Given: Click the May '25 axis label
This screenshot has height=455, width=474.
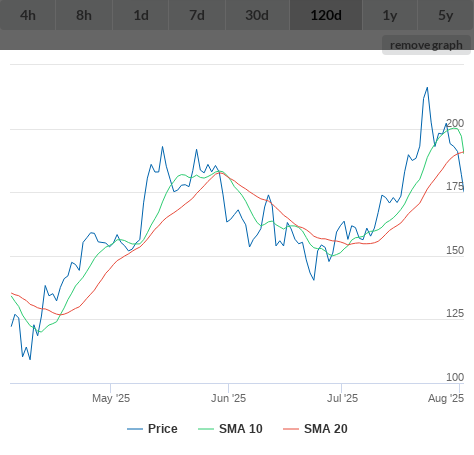Looking at the screenshot, I should (111, 398).
